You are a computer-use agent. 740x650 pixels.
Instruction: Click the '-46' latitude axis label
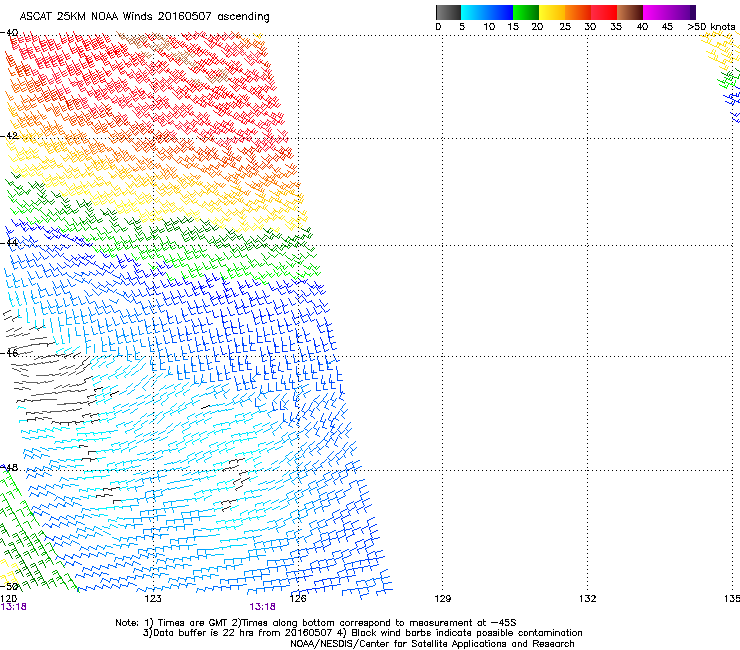(x=9, y=353)
